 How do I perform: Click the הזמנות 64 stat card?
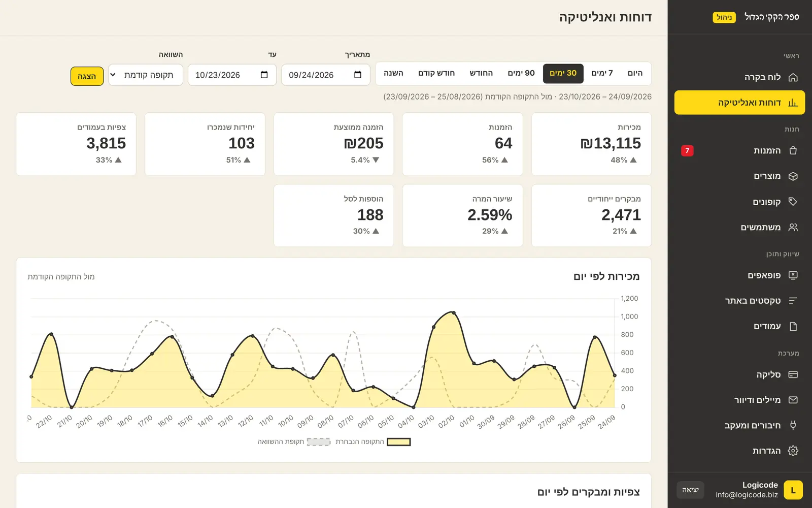coord(462,144)
